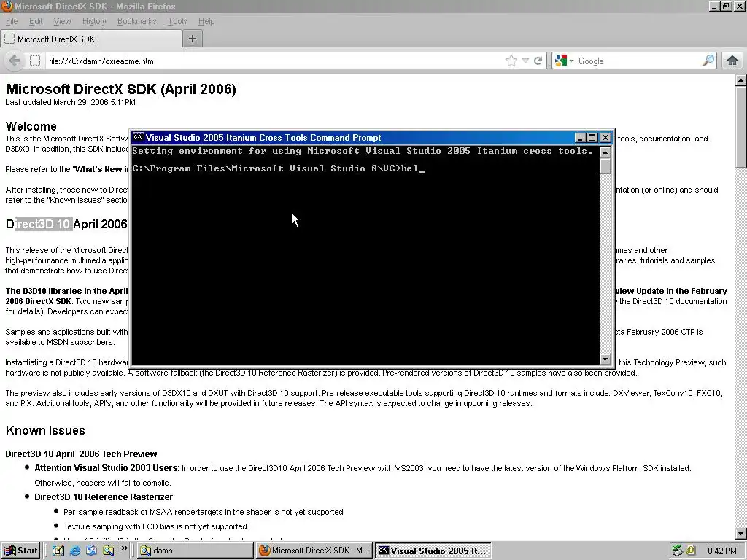Expand the quick launch overflow chevron
The height and width of the screenshot is (560, 747).
pyautogui.click(x=124, y=548)
